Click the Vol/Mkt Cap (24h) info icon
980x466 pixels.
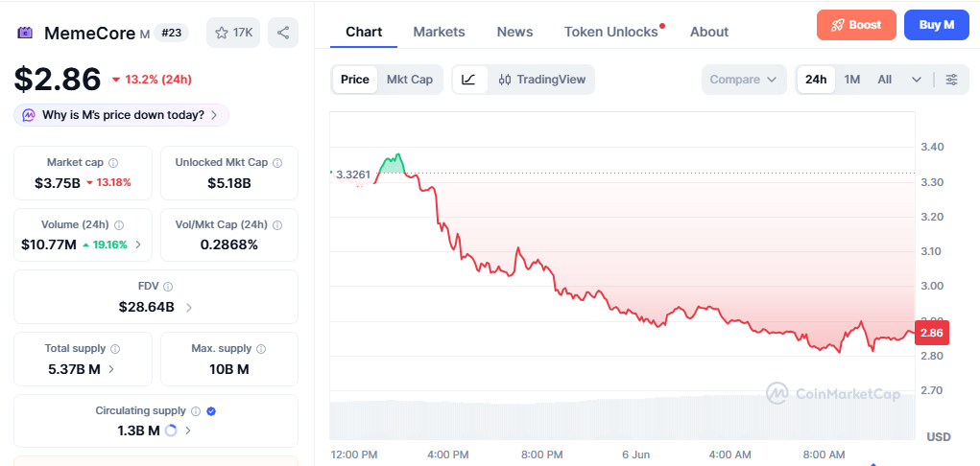(x=277, y=225)
